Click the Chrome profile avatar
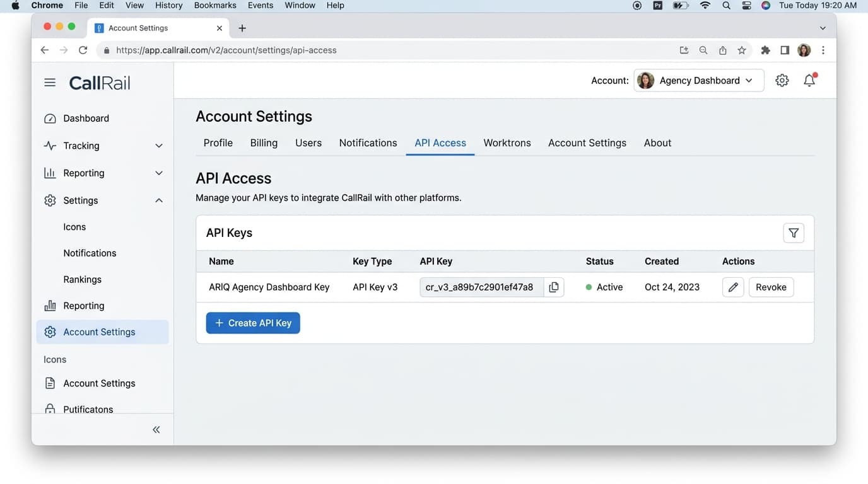Image resolution: width=868 pixels, height=484 pixels. pos(804,50)
